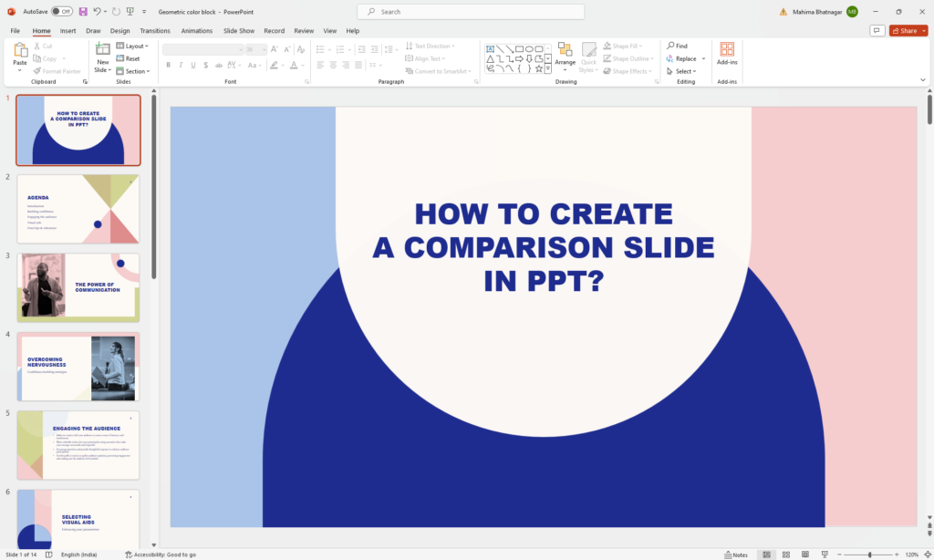Select the Italic formatting icon
This screenshot has height=560, width=934.
181,65
